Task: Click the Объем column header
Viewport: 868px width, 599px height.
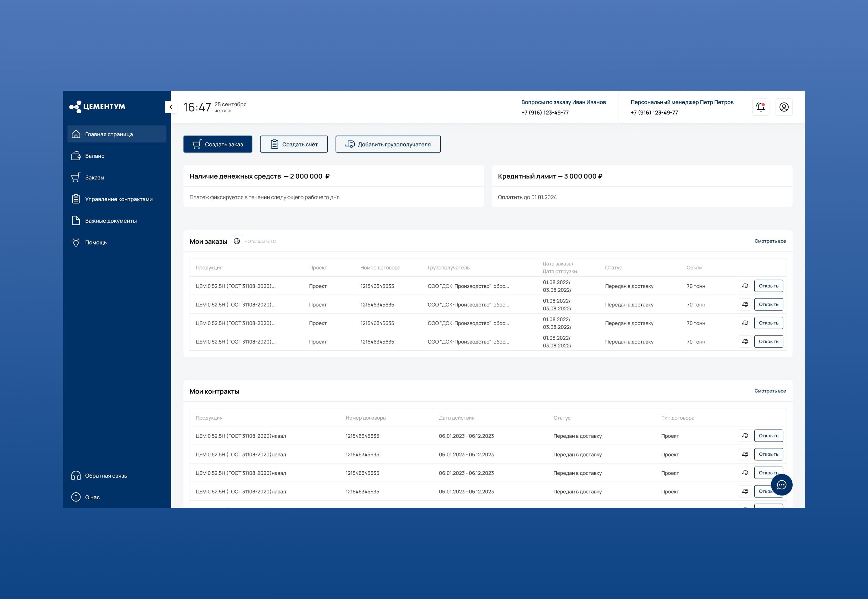Action: click(x=694, y=268)
